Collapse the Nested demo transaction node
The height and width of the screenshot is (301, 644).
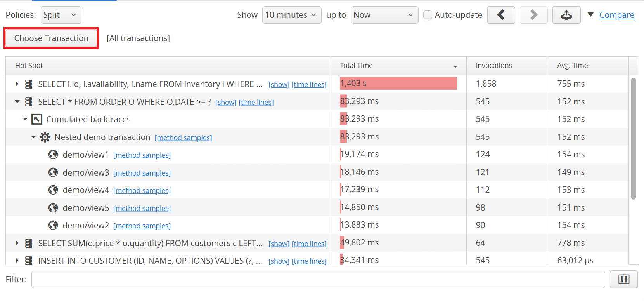pyautogui.click(x=33, y=137)
